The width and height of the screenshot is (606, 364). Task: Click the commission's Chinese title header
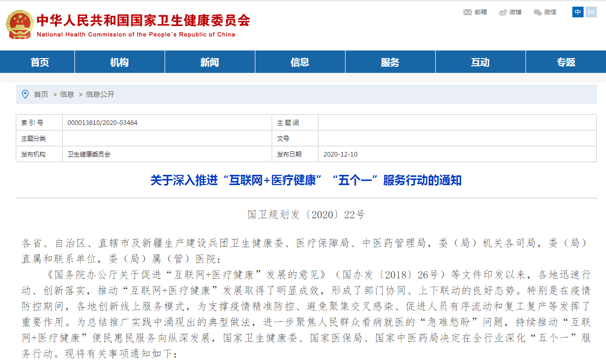click(x=143, y=20)
